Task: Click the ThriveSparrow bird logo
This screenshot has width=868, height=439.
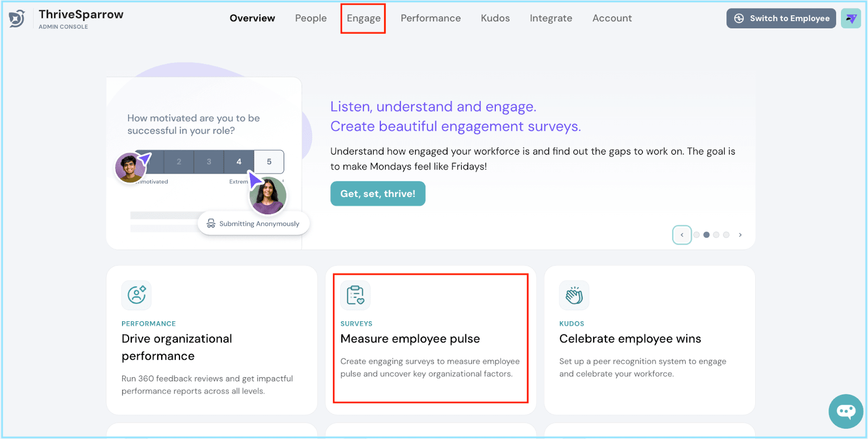Action: point(17,18)
